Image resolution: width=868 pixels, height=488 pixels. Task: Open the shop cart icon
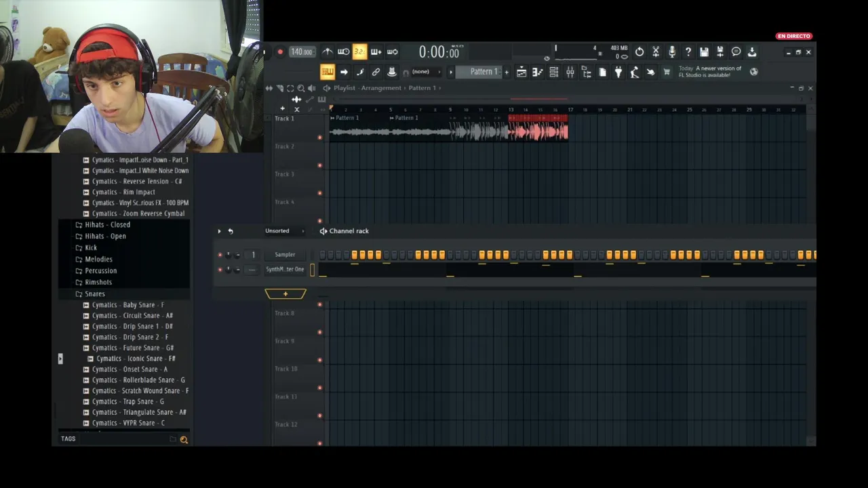667,72
